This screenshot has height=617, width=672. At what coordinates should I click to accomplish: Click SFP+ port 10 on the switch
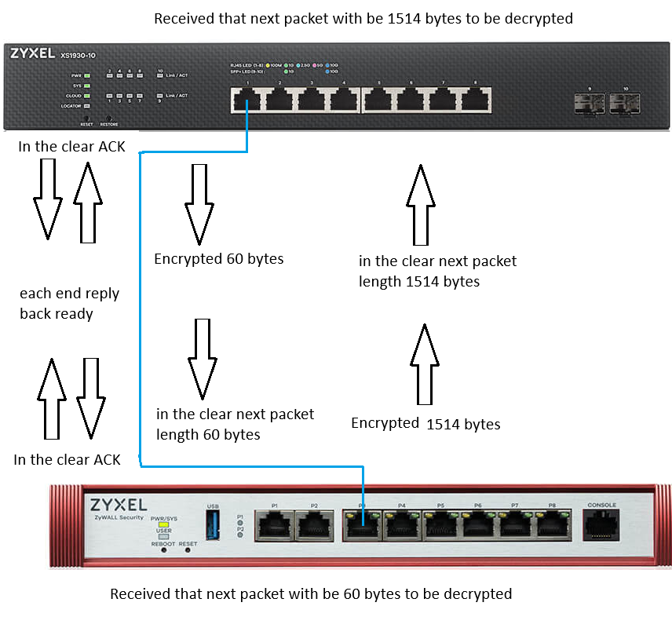pyautogui.click(x=625, y=104)
